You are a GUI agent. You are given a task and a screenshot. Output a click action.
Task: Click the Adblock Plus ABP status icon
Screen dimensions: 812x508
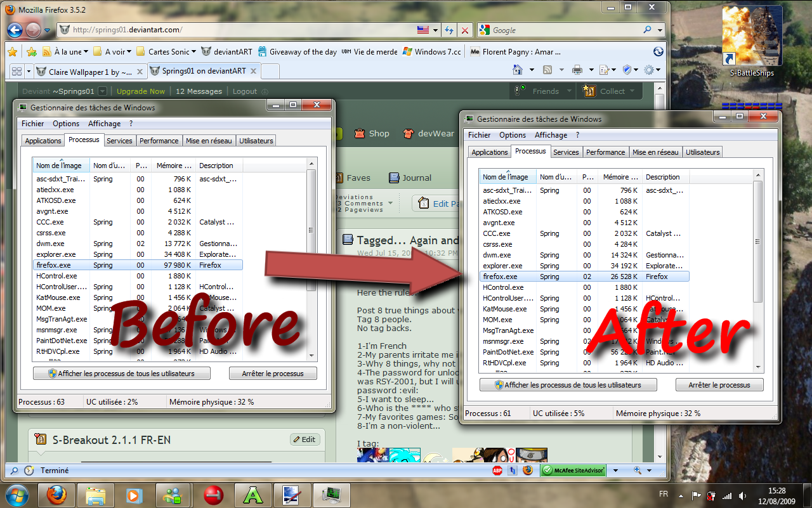498,471
